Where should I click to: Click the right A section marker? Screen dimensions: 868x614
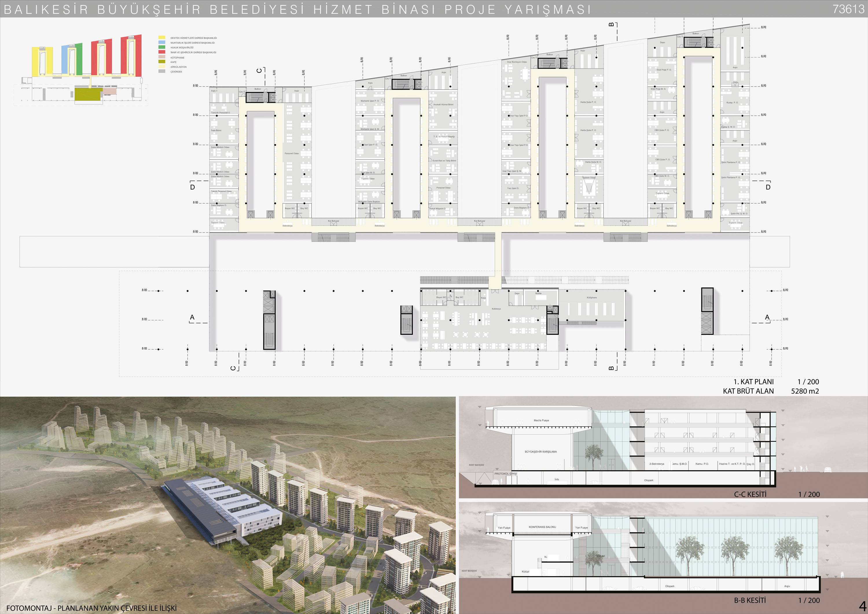coord(767,317)
